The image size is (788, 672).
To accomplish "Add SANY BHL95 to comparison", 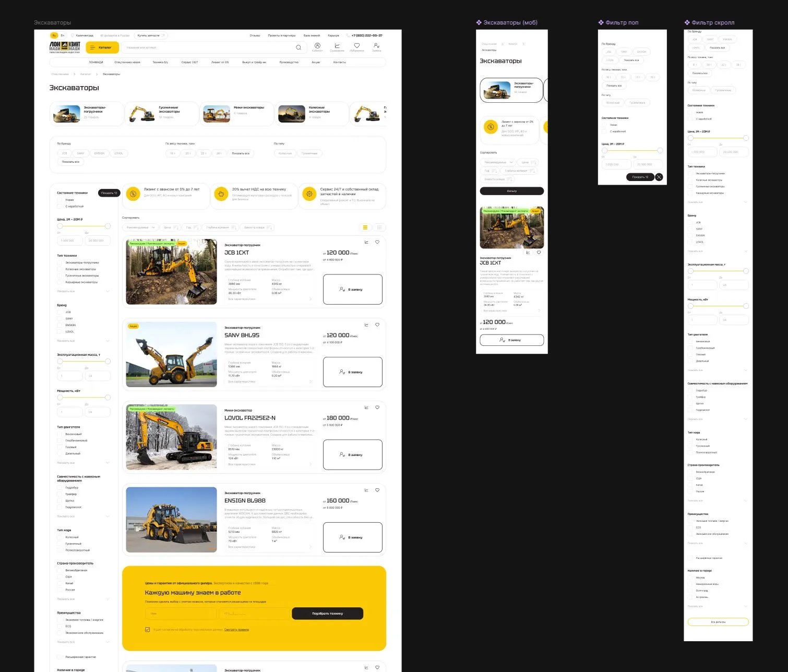I will pos(366,325).
